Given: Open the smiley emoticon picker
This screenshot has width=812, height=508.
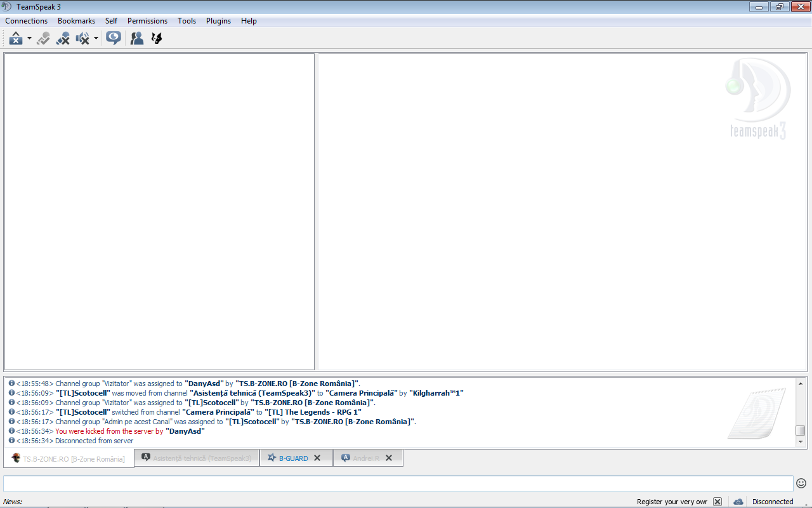Looking at the screenshot, I should pos(801,483).
